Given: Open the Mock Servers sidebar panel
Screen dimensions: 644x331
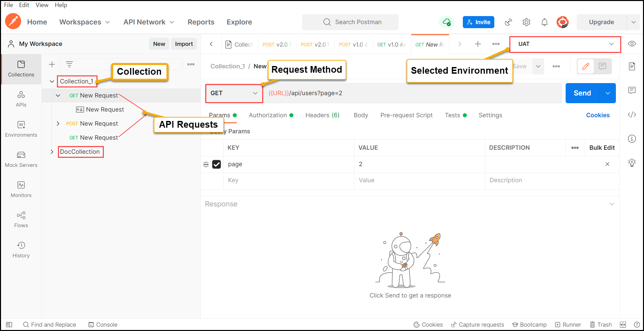Looking at the screenshot, I should point(21,159).
